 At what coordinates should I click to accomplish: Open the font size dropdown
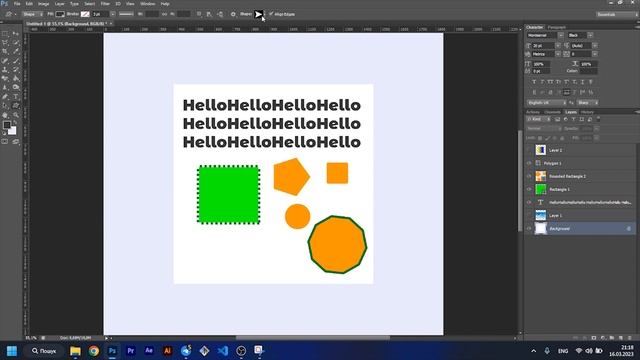[558, 46]
